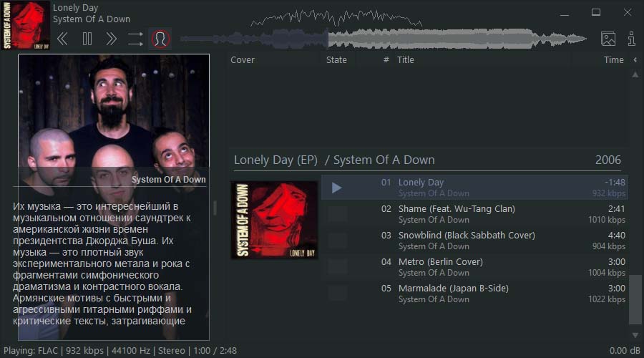Viewport: 644px width, 358px height.
Task: Toggle the red circled headphones icon
Action: 160,39
